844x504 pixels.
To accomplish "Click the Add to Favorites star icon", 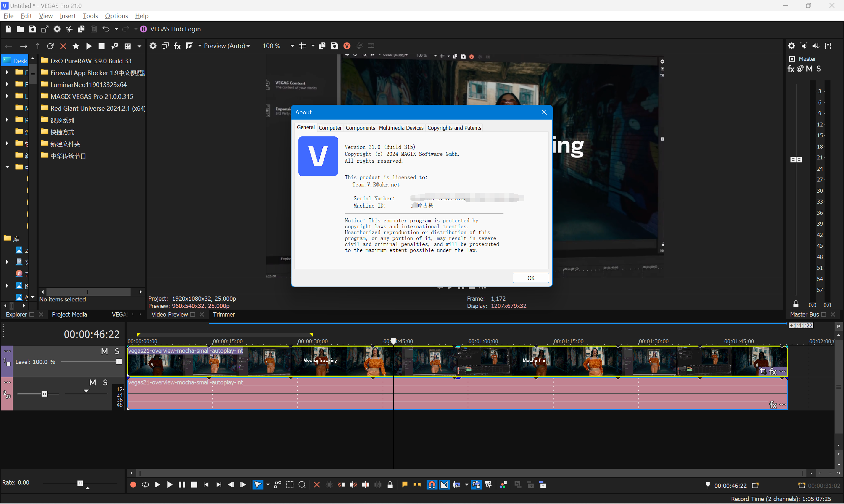I will point(76,46).
